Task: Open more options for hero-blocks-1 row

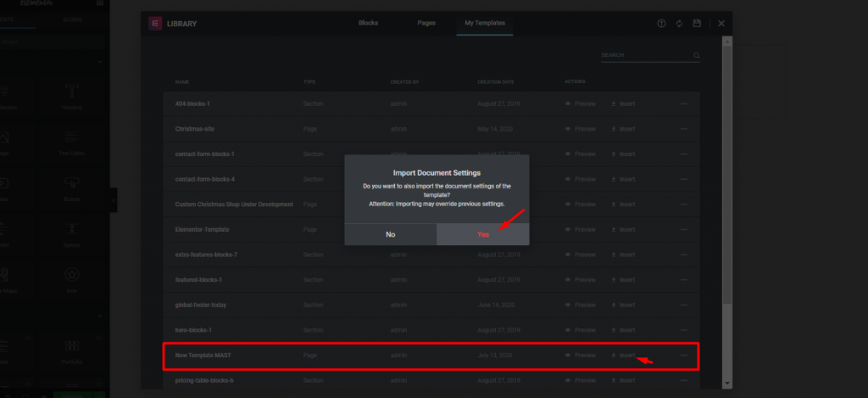Action: point(683,330)
